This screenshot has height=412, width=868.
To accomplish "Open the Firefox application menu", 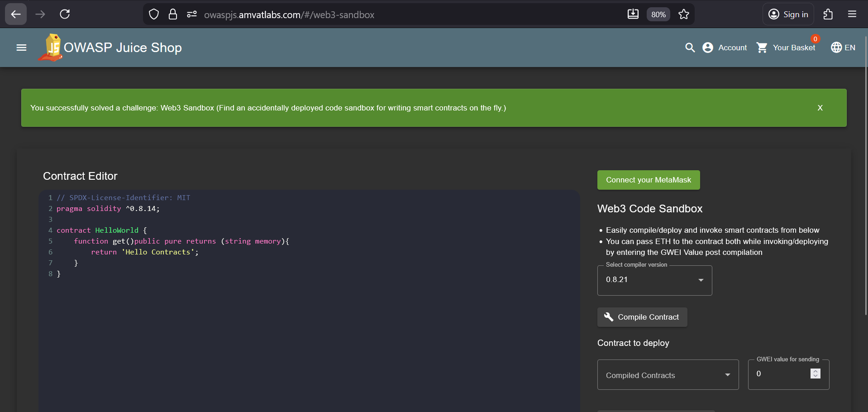I will pos(852,14).
